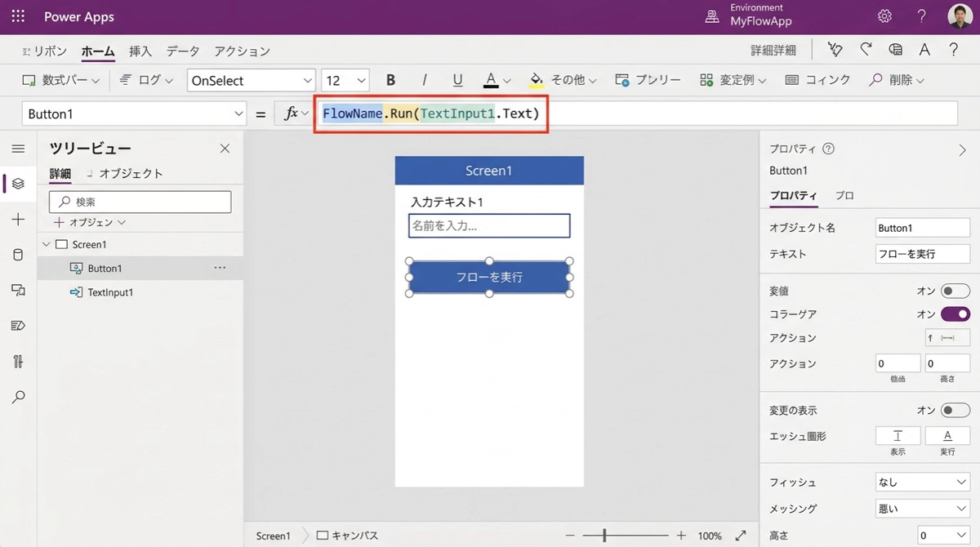This screenshot has height=547, width=980.
Task: Click the Data cylinder icon in sidebar
Action: click(18, 255)
